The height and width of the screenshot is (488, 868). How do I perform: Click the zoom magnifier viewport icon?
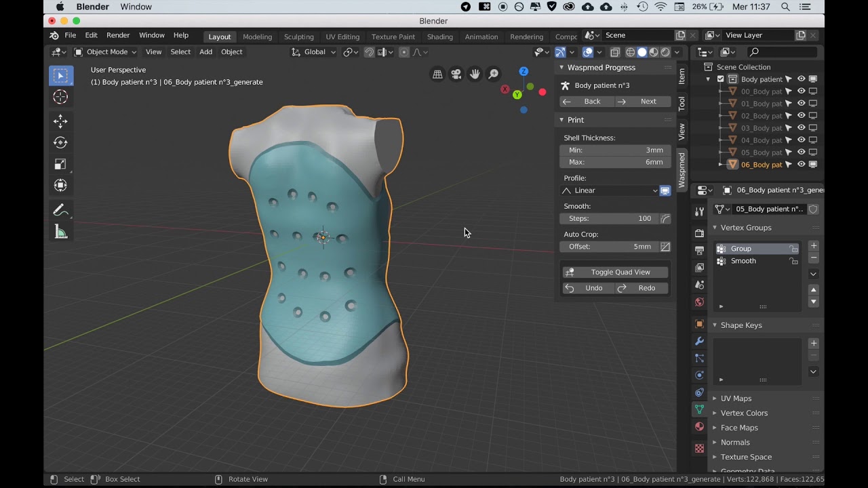pyautogui.click(x=494, y=75)
